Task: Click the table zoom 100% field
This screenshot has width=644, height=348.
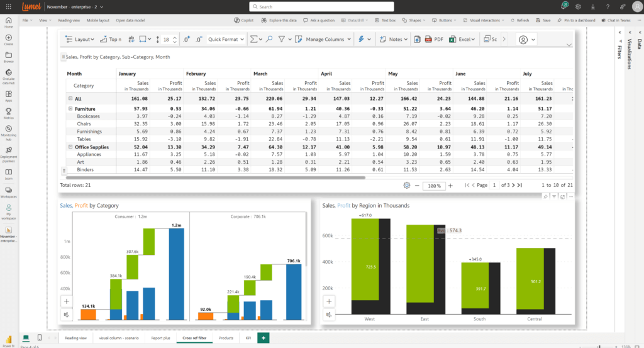Action: (x=434, y=186)
